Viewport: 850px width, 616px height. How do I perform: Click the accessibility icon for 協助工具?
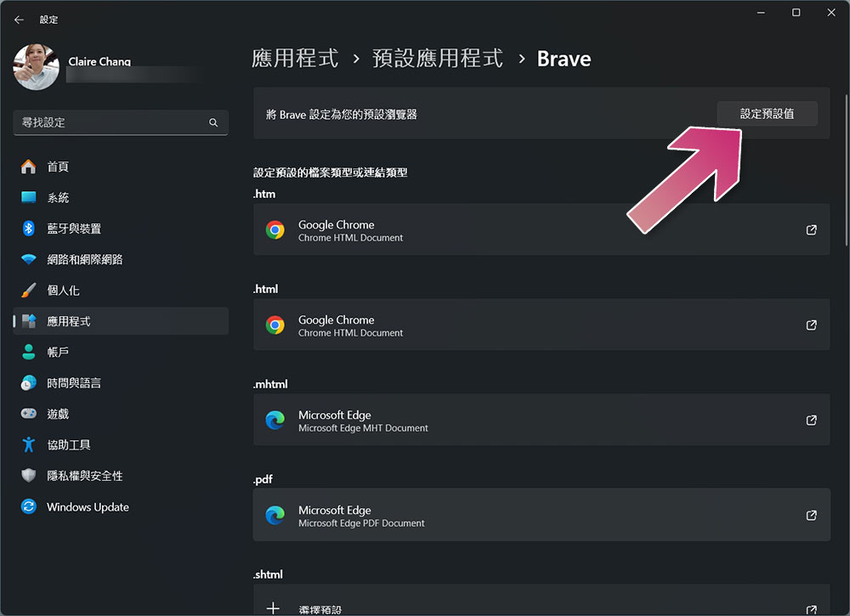tap(28, 444)
